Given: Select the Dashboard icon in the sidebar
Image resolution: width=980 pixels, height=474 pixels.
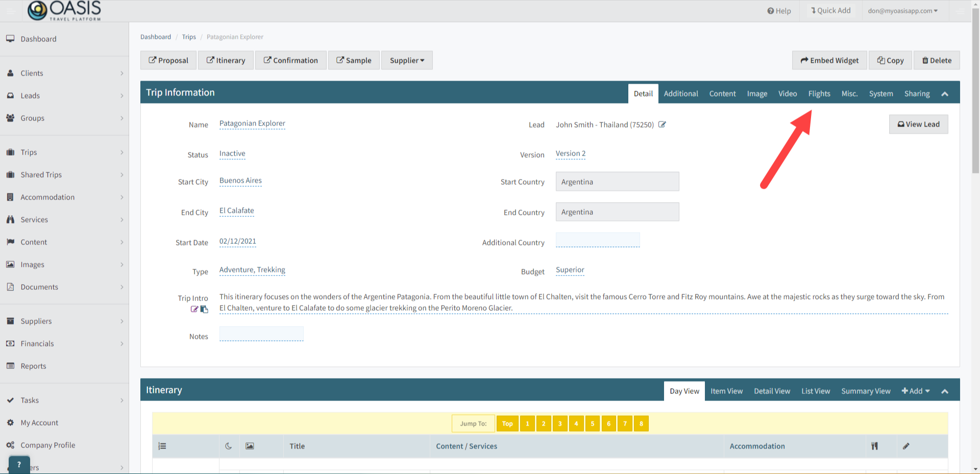Looking at the screenshot, I should (x=11, y=38).
